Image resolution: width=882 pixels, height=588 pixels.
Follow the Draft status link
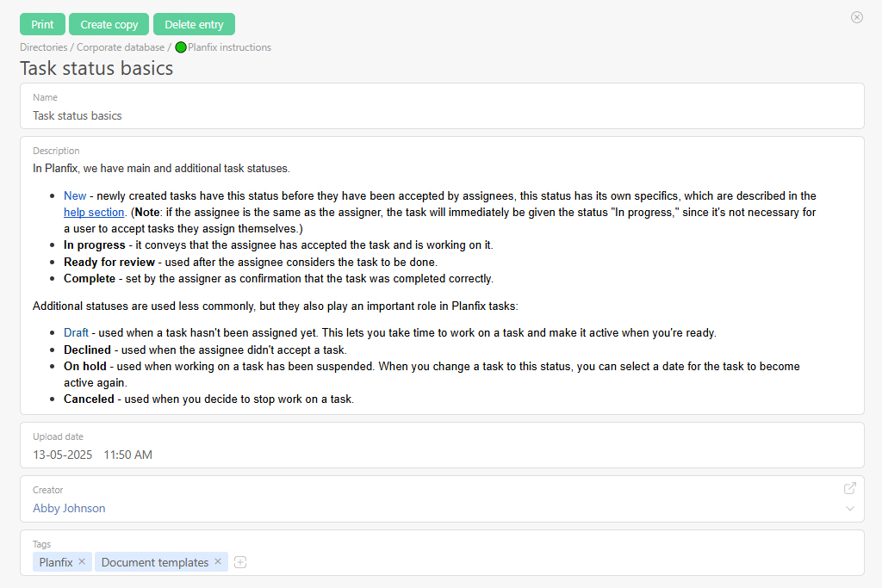[x=76, y=333]
